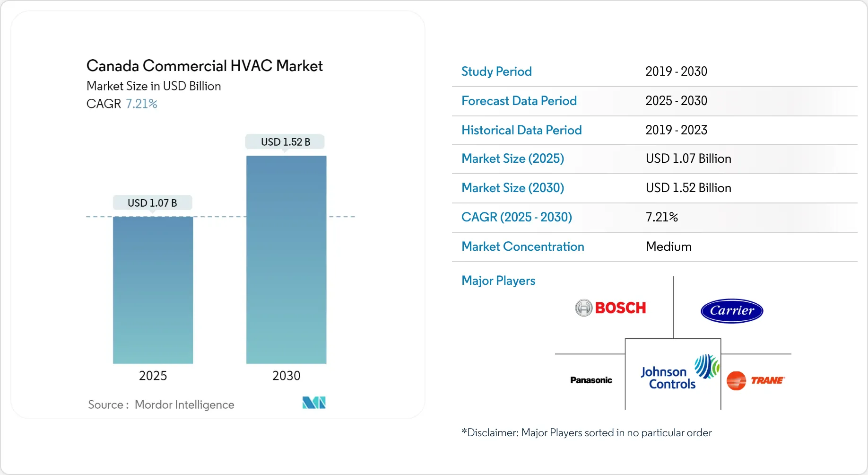Click the 2019 - 2030 study period value
The width and height of the screenshot is (868, 475).
tap(676, 71)
